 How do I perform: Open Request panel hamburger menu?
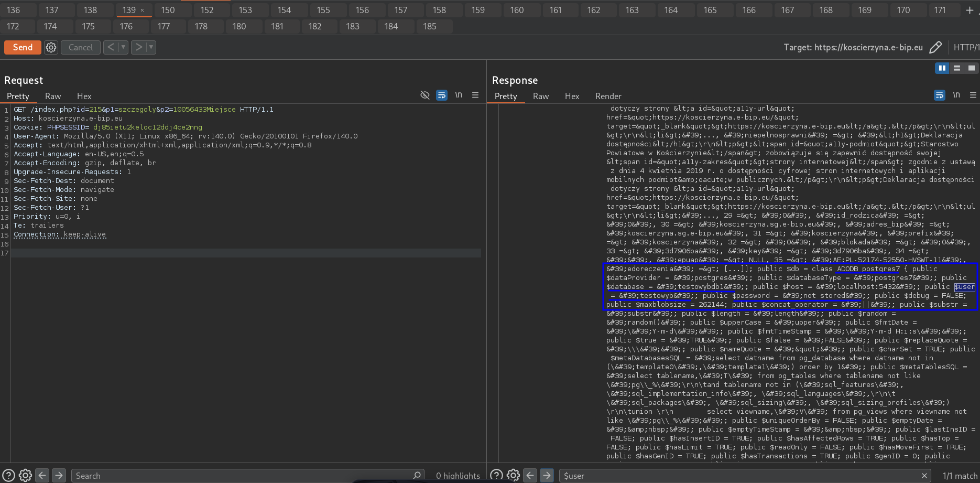tap(475, 95)
